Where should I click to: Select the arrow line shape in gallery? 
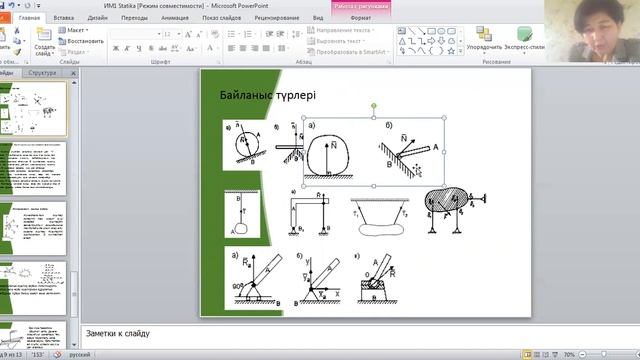click(422, 31)
